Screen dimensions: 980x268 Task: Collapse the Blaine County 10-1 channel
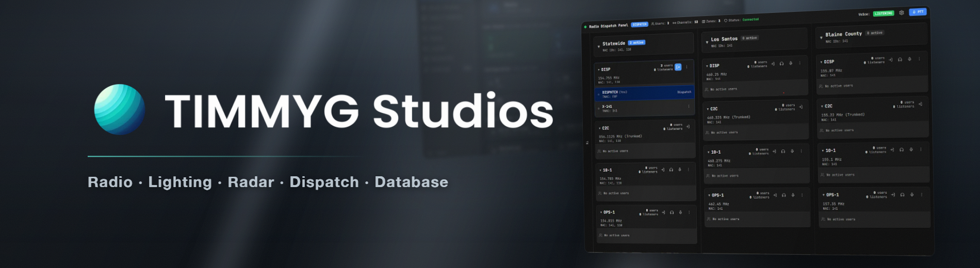pos(823,150)
